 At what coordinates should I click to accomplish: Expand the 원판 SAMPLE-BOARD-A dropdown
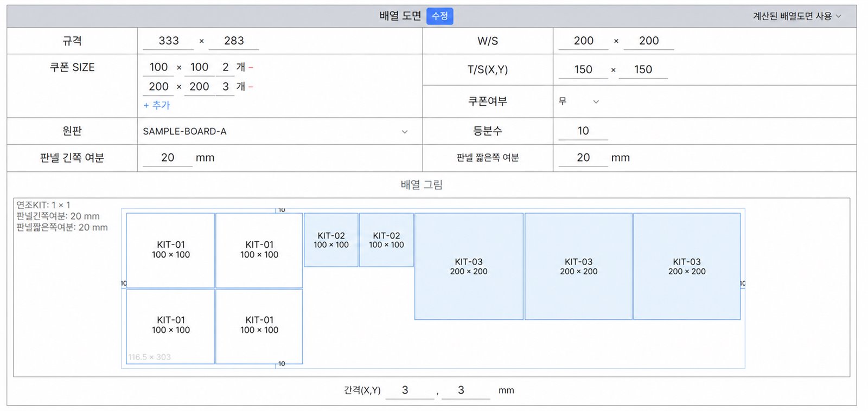click(x=276, y=131)
